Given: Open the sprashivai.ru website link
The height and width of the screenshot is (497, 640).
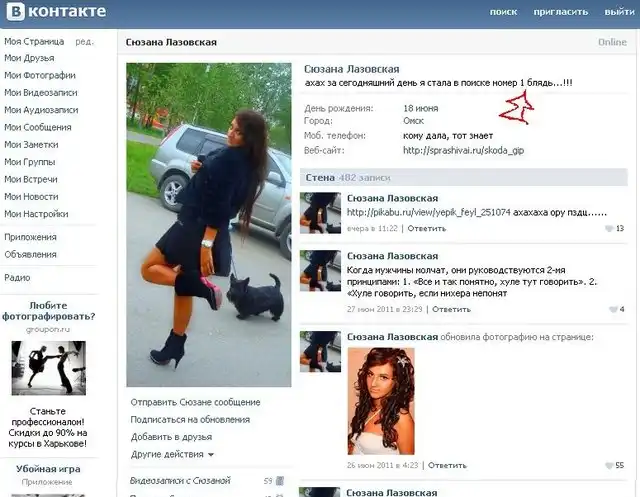Looking at the screenshot, I should 463,150.
